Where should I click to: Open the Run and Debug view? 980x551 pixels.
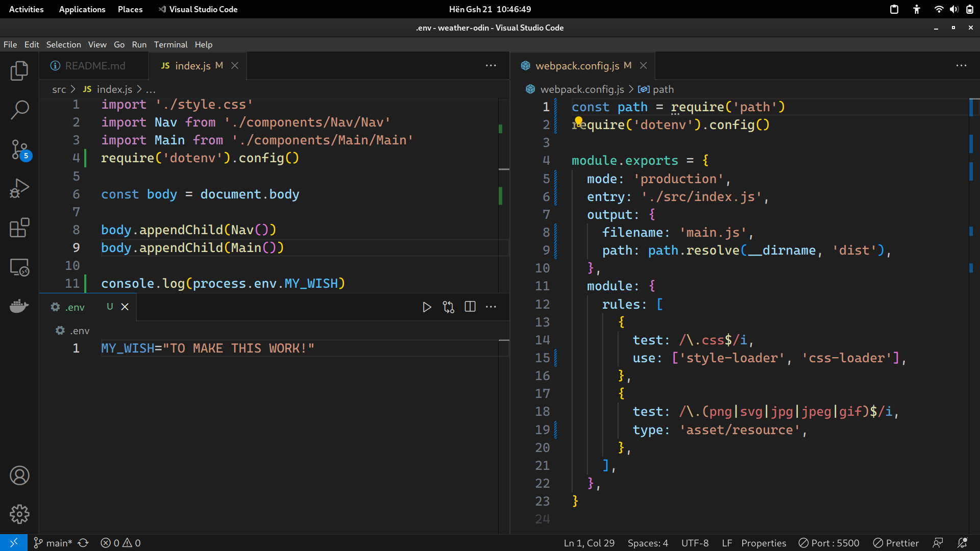point(19,188)
